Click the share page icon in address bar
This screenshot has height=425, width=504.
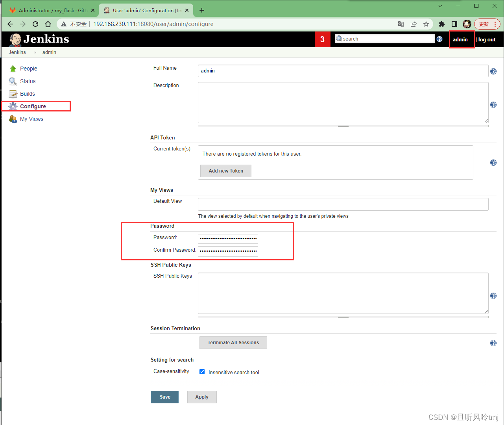[414, 24]
